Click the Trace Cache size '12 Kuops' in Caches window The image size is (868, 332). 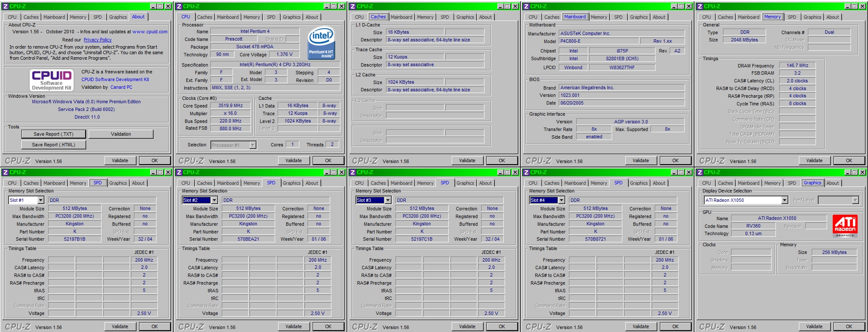click(x=415, y=57)
